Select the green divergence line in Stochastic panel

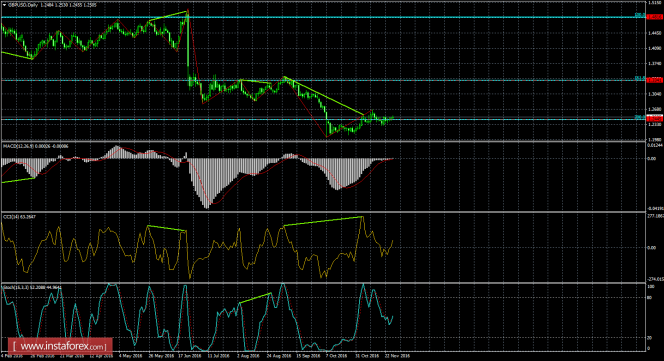pyautogui.click(x=255, y=298)
